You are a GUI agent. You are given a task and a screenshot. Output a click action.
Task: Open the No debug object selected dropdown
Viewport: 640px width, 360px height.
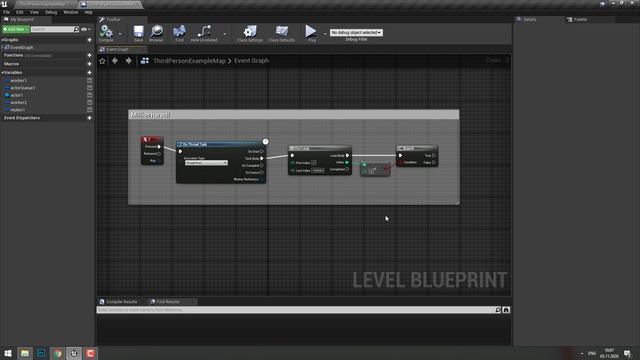coord(356,32)
